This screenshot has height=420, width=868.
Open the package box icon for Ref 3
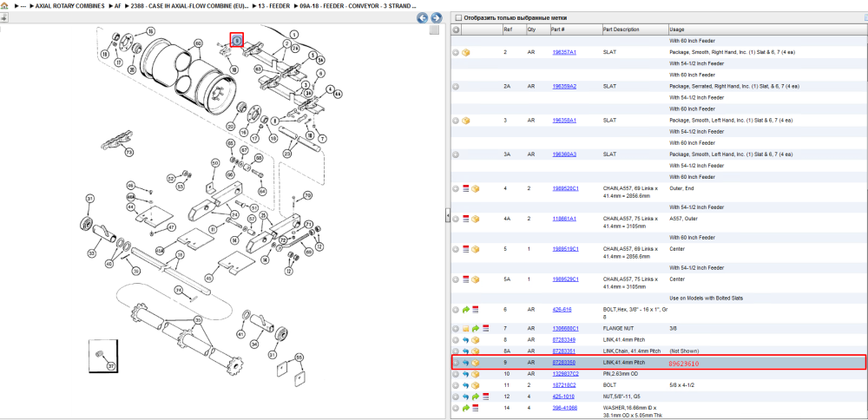[x=466, y=121]
